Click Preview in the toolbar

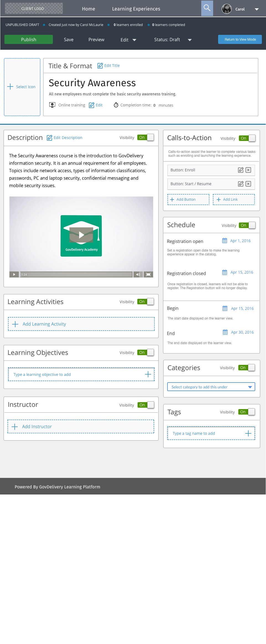click(x=96, y=40)
